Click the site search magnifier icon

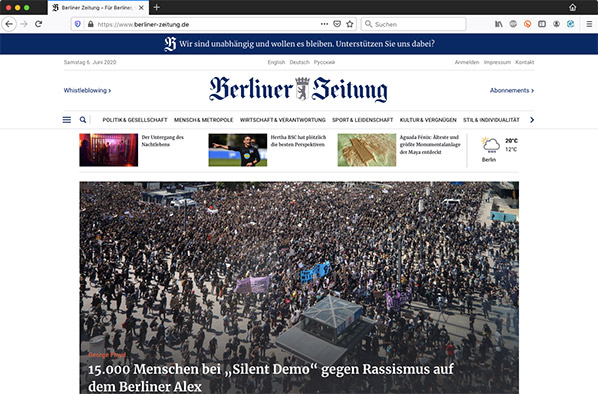click(83, 120)
